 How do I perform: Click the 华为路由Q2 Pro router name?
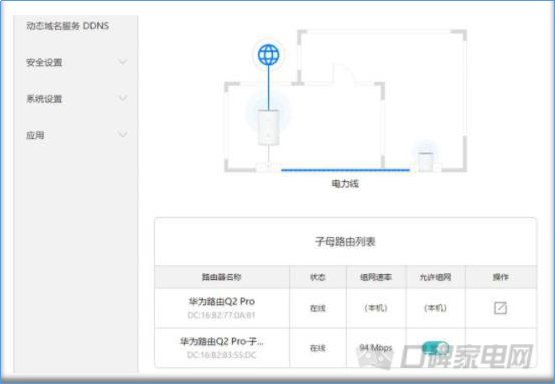click(x=222, y=302)
